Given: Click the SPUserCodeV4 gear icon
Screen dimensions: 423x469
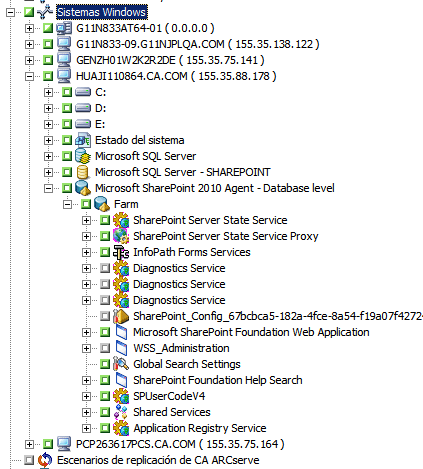Looking at the screenshot, I should [121, 396].
